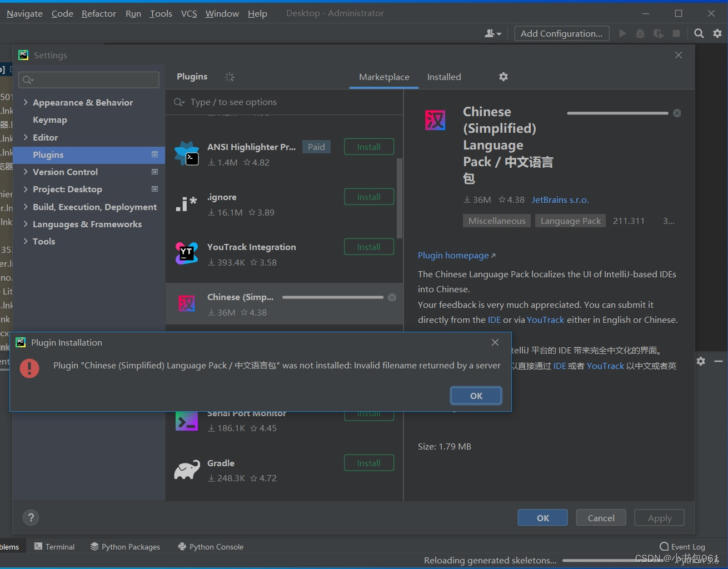Click the Debug bug icon

[640, 33]
